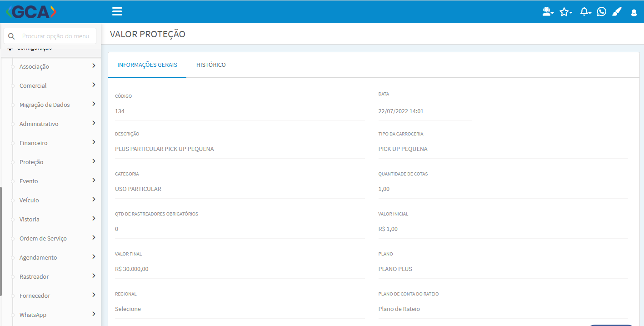Expand the Evento menu chevron
This screenshot has width=644, height=326.
tap(94, 181)
